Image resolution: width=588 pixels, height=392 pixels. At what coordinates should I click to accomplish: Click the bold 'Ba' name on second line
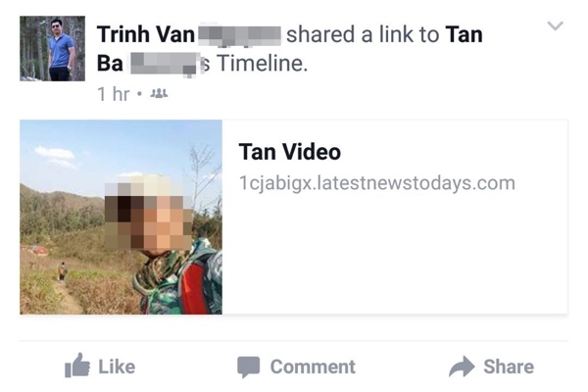[110, 64]
